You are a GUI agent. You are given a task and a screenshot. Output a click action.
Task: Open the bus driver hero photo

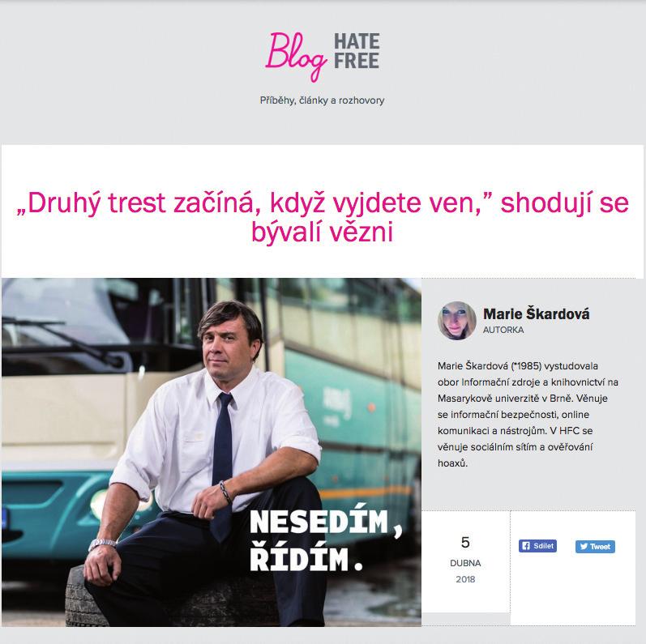pos(212,452)
